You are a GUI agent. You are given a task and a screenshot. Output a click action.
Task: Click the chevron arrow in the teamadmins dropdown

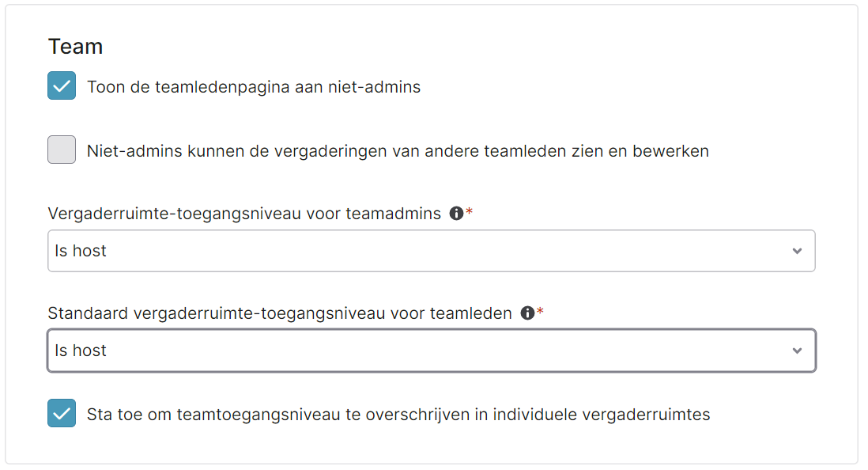pyautogui.click(x=797, y=251)
